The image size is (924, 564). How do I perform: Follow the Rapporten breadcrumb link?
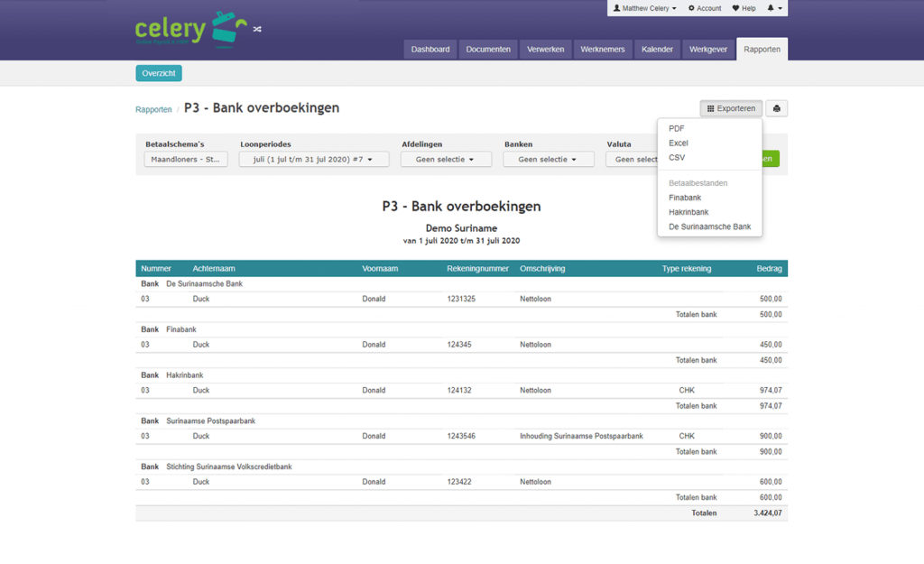(153, 109)
